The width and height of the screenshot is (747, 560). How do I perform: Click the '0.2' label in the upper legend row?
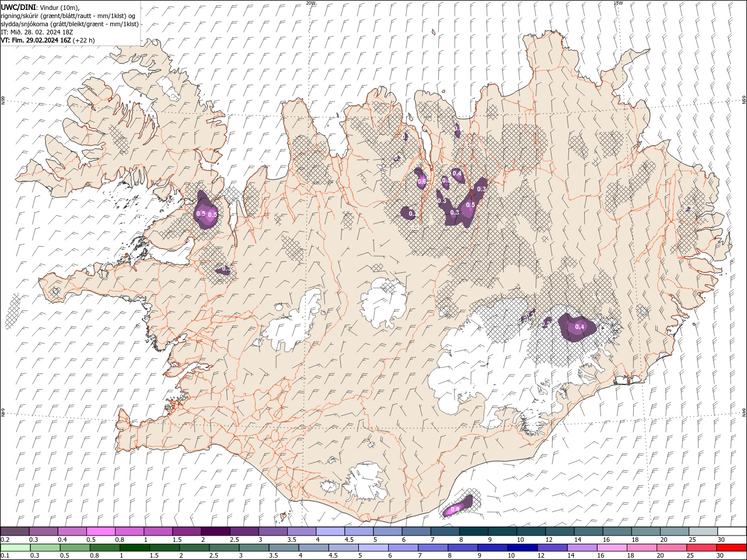[x=6, y=540]
